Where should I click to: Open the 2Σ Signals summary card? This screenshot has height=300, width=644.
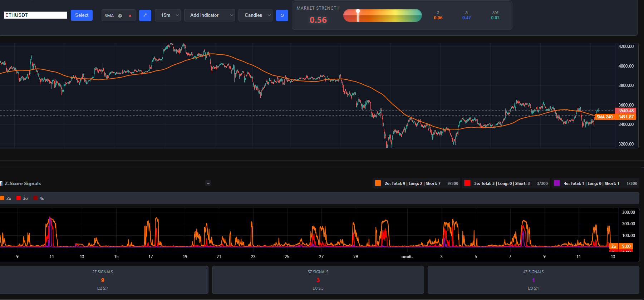point(103,280)
